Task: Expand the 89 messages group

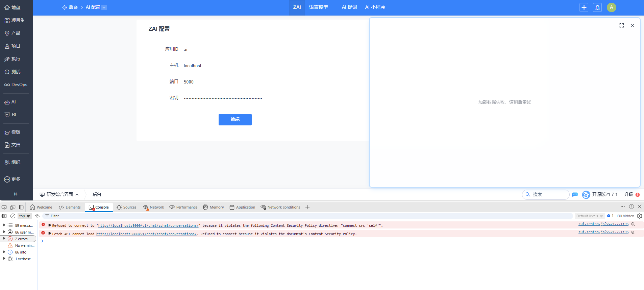Action: point(4,225)
